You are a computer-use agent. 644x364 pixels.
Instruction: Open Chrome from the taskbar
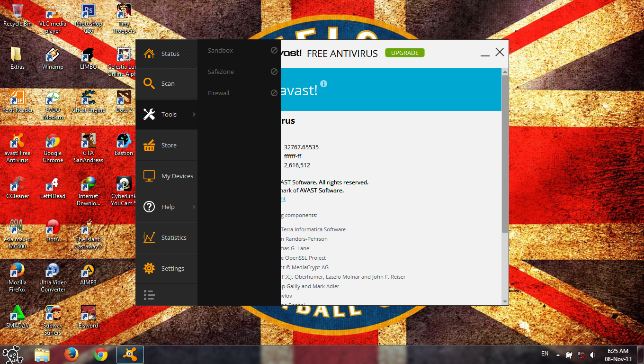(x=100, y=355)
